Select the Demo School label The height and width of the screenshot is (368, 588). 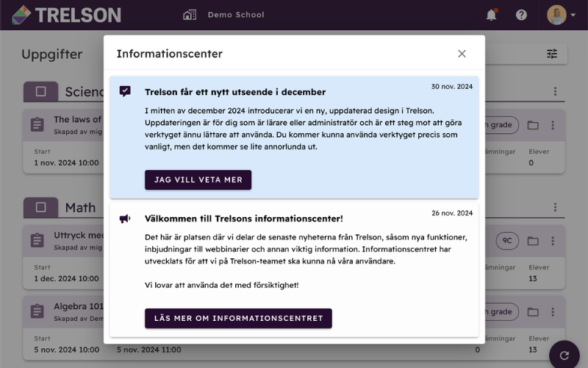coord(236,15)
